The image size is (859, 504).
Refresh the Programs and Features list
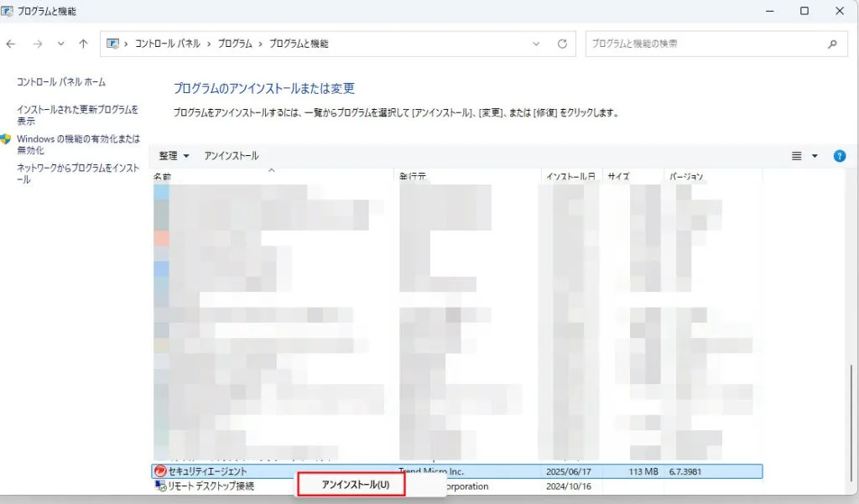pyautogui.click(x=562, y=44)
